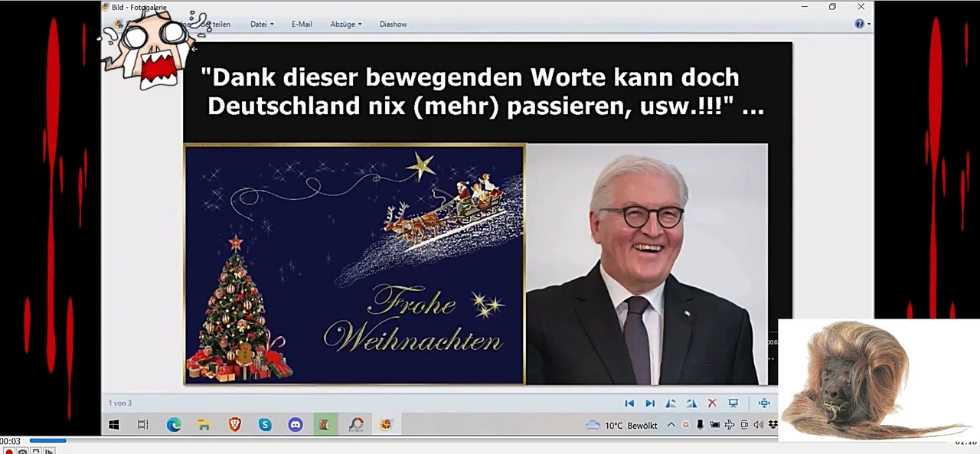
Task: Click red record button in player
Action: pos(8,451)
